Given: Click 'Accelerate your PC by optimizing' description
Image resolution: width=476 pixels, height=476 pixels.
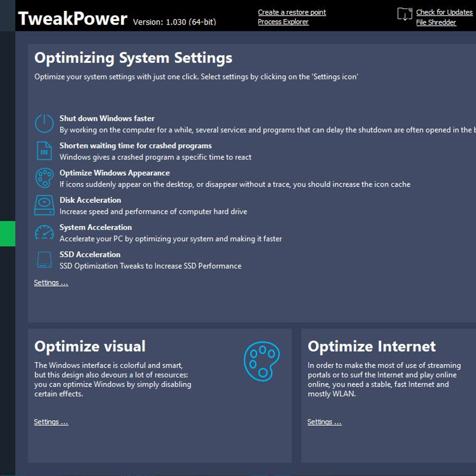Looking at the screenshot, I should point(170,239).
